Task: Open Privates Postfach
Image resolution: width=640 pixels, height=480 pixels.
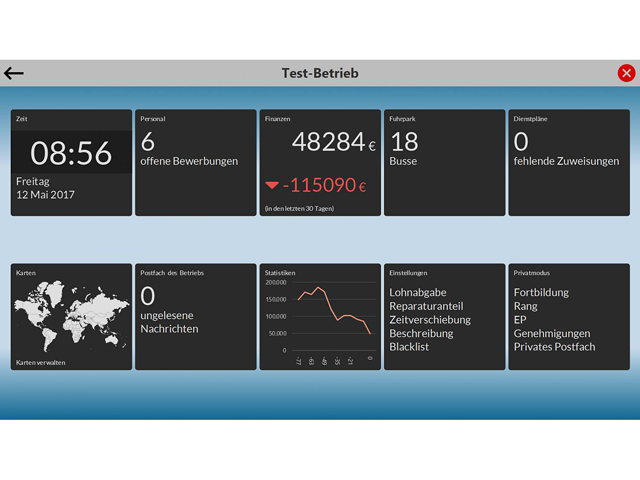Action: click(554, 347)
